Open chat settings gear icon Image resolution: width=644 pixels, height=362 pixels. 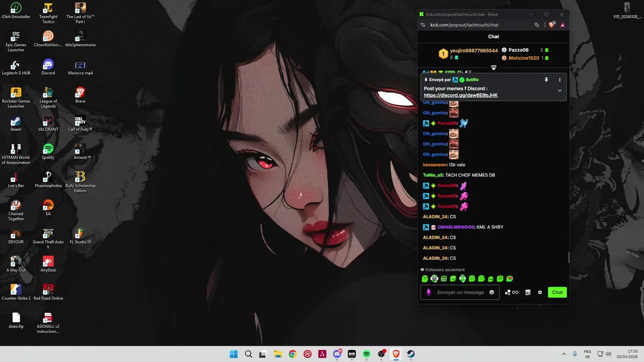click(540, 292)
